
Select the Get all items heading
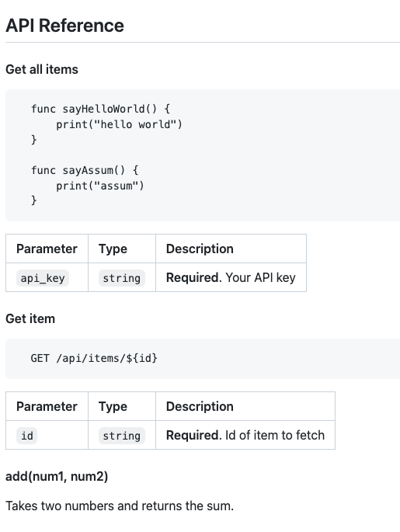pos(42,70)
